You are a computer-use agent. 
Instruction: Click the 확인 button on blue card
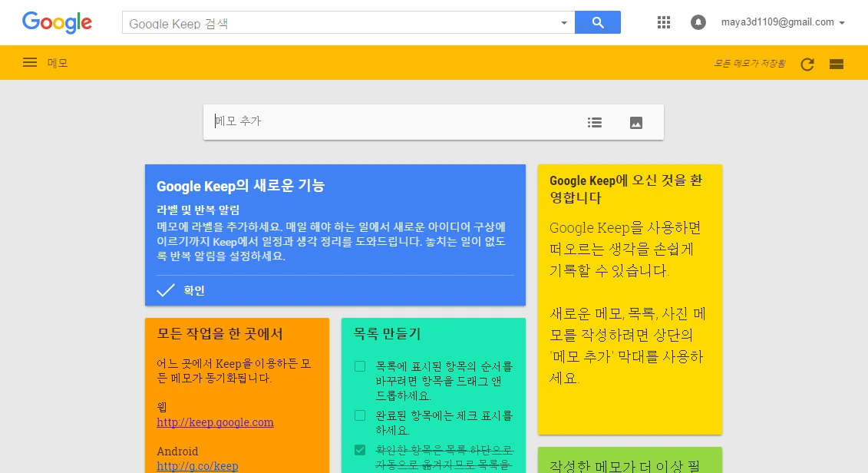click(193, 290)
